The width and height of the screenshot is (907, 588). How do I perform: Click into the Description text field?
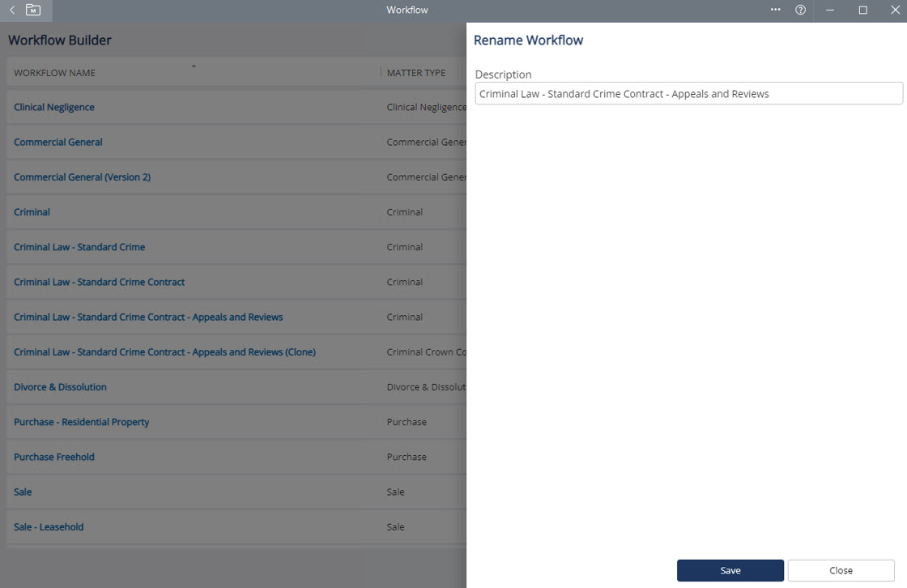[688, 94]
